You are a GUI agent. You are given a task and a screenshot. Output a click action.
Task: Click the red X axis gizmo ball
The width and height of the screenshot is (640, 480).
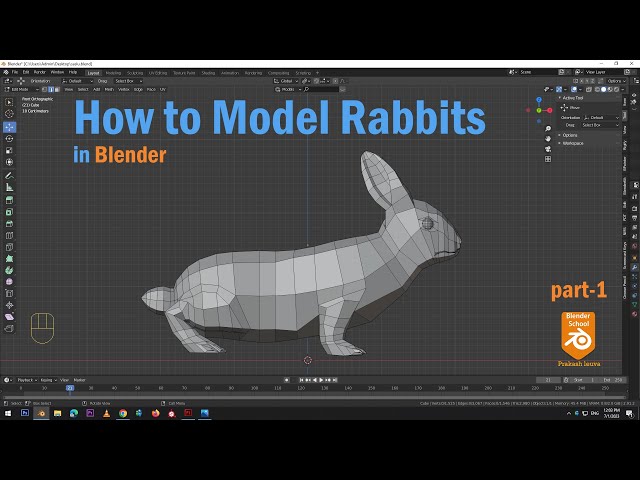[x=549, y=110]
